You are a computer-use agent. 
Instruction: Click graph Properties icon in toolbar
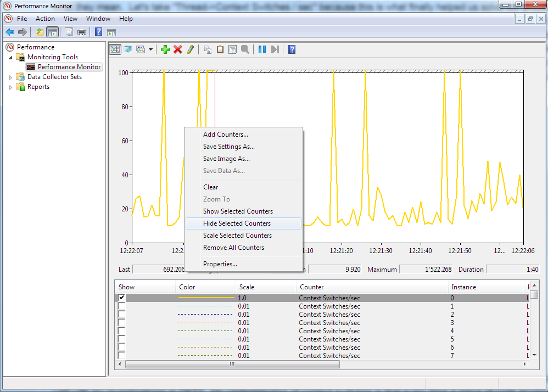click(x=232, y=49)
